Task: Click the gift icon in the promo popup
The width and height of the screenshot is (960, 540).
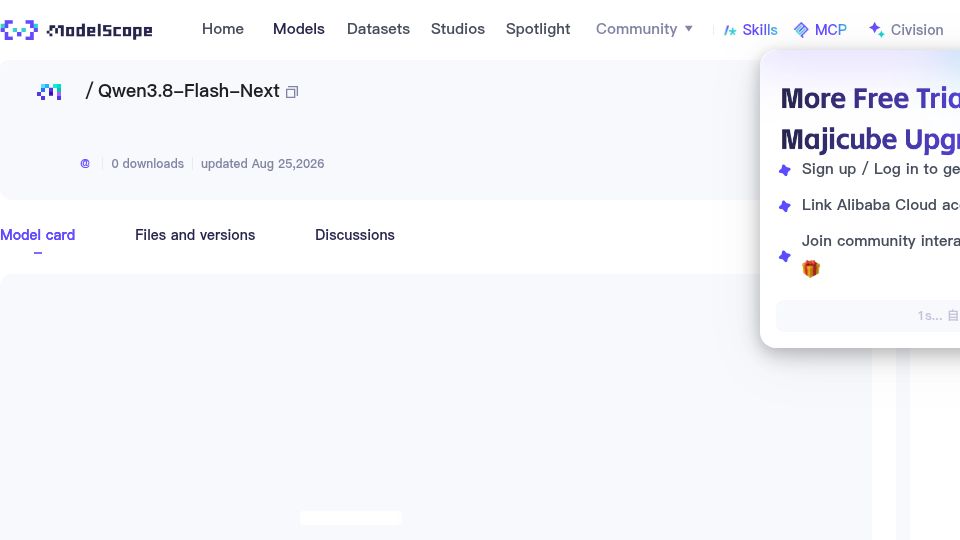Action: 811,269
